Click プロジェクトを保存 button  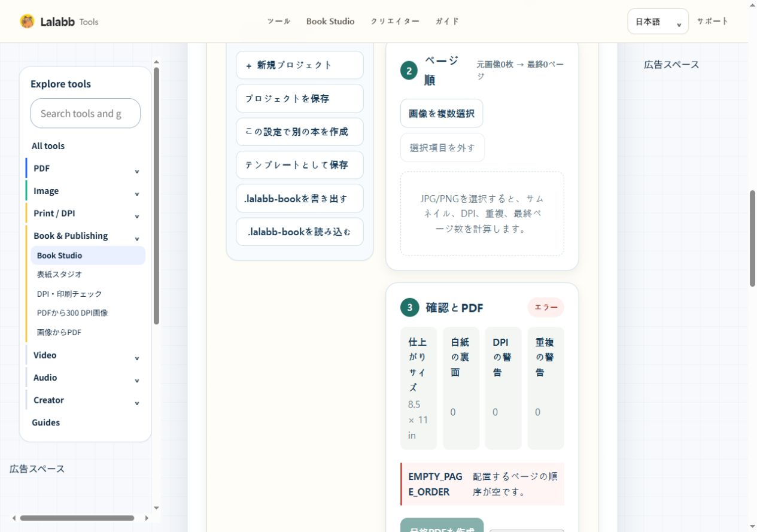click(x=300, y=98)
